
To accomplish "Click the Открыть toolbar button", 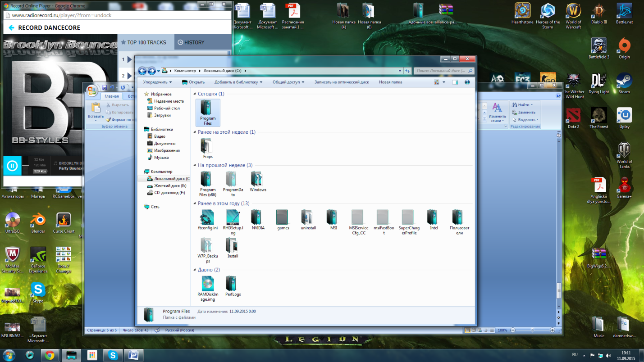I will tap(193, 82).
